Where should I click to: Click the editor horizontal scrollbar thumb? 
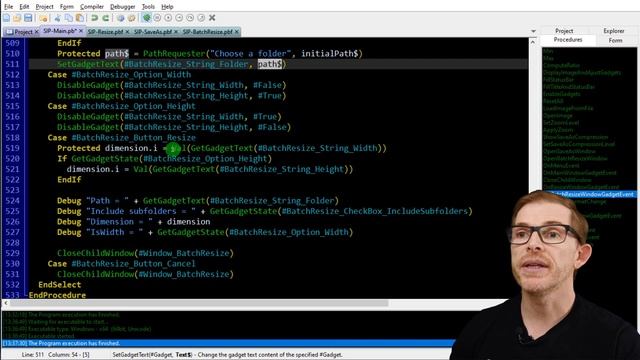(199, 303)
